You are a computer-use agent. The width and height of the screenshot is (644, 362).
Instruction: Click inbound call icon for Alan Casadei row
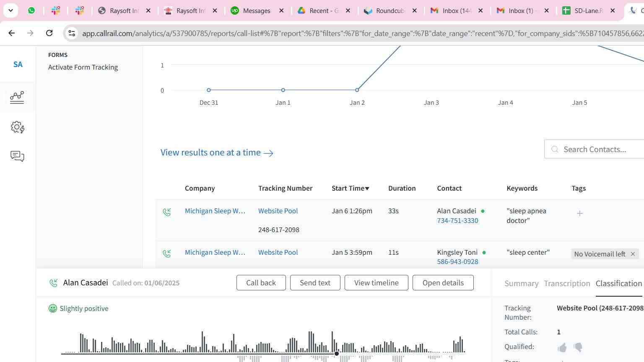[167, 212]
